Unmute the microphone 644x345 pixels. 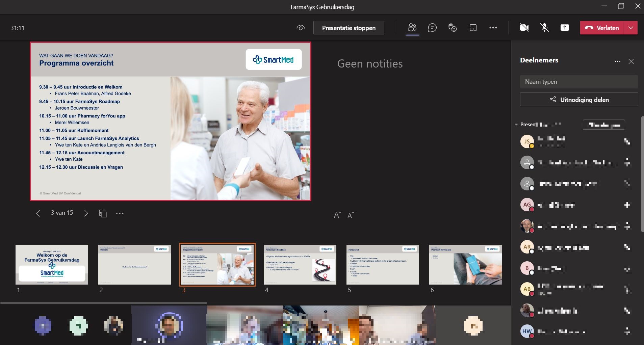point(544,28)
